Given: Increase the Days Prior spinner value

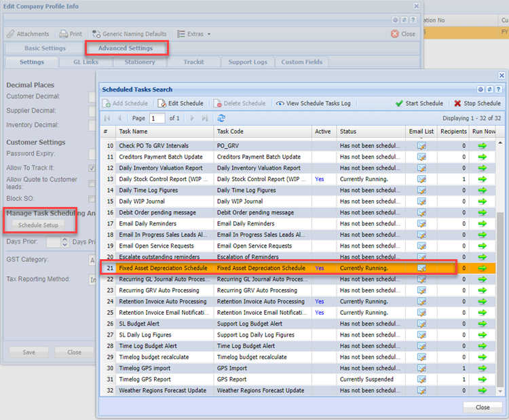Looking at the screenshot, I should [x=65, y=239].
